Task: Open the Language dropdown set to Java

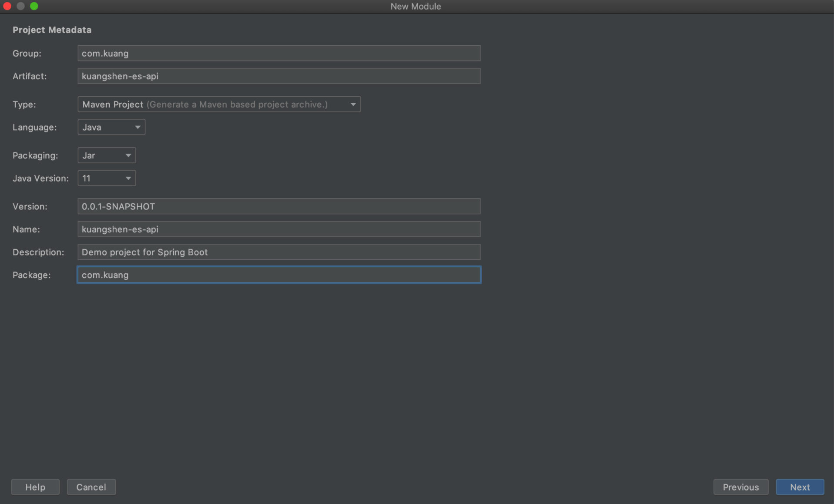Action: pyautogui.click(x=111, y=127)
